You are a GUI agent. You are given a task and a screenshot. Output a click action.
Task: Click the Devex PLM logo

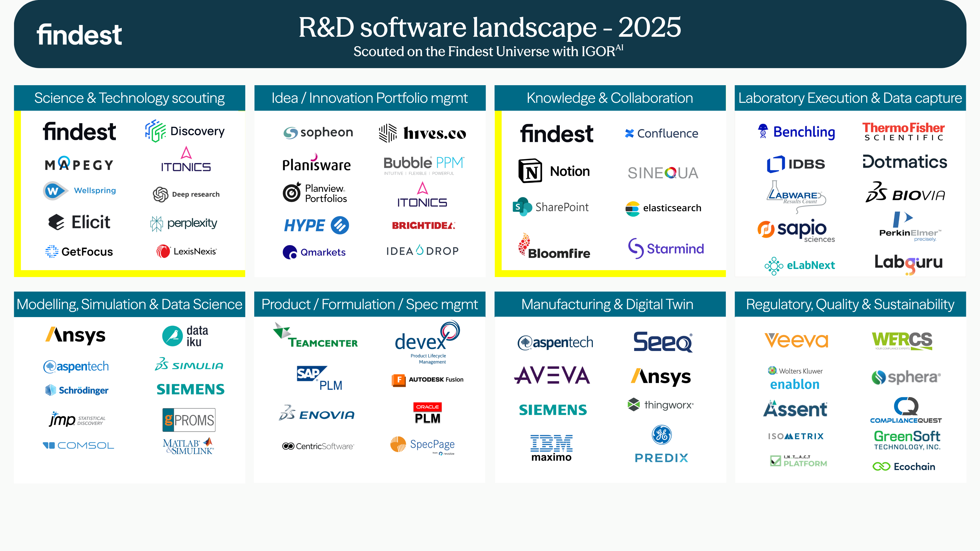pos(428,342)
